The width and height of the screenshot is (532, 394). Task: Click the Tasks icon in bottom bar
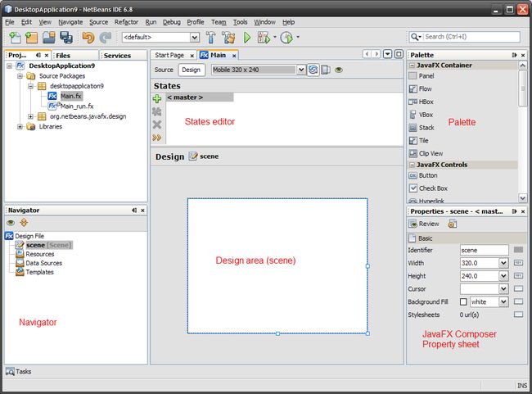[x=10, y=371]
